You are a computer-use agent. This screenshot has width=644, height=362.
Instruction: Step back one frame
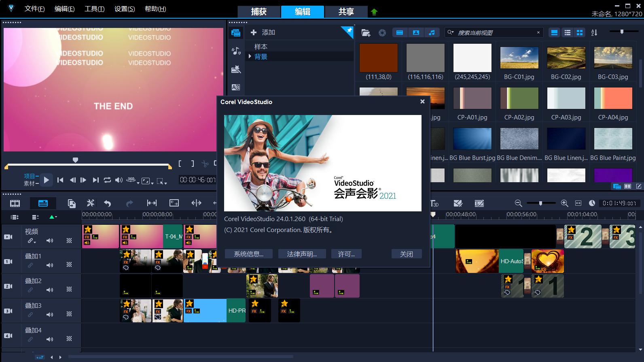(x=72, y=180)
